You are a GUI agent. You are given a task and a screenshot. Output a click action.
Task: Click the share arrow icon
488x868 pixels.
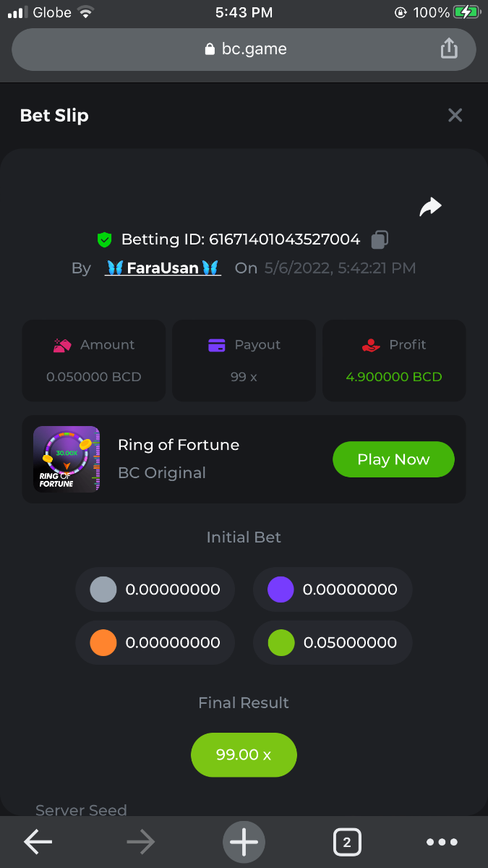point(430,208)
